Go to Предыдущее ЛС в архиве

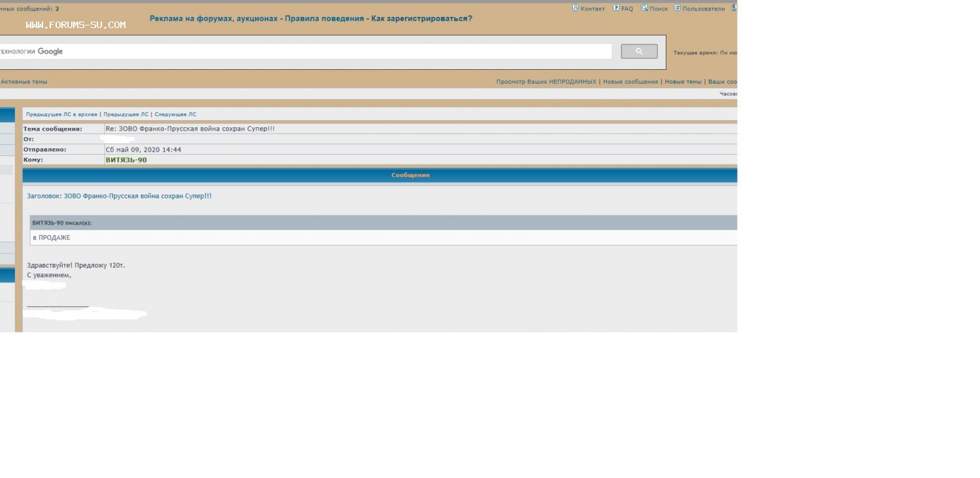[x=61, y=114]
